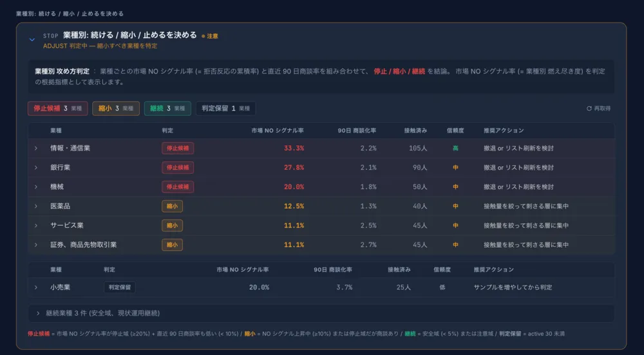The image size is (644, 355).
Task: Click 医薬品 industry name
Action: (60, 206)
